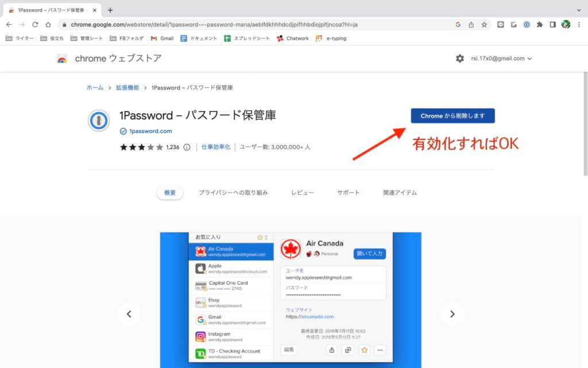The width and height of the screenshot is (588, 368).
Task: Open the Gmail bookmark
Action: (162, 39)
